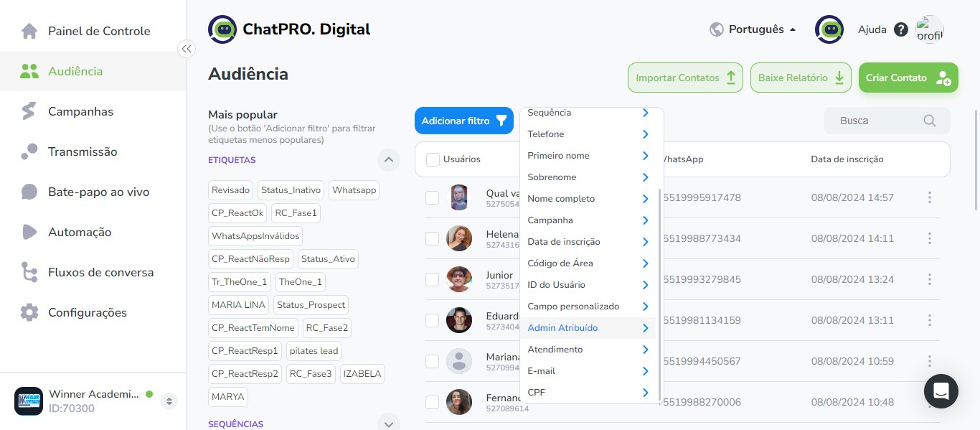The width and height of the screenshot is (980, 430).
Task: Select ID do Usuário filter option
Action: tap(588, 285)
